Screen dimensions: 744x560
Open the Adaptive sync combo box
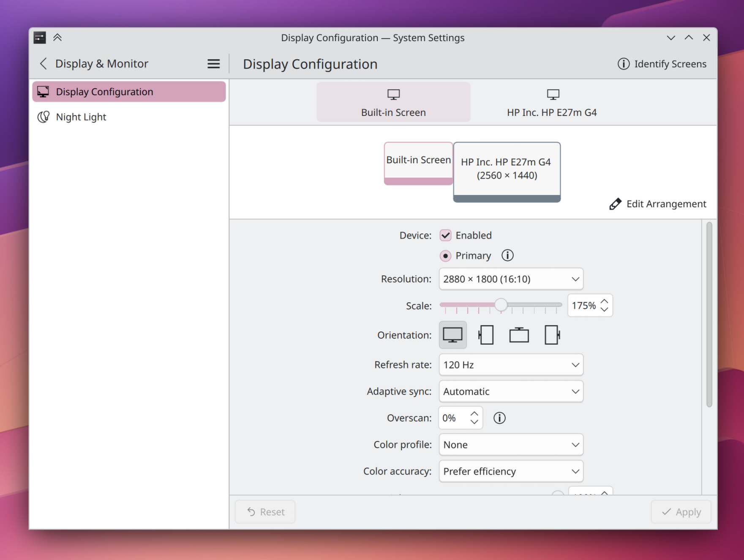pyautogui.click(x=511, y=391)
